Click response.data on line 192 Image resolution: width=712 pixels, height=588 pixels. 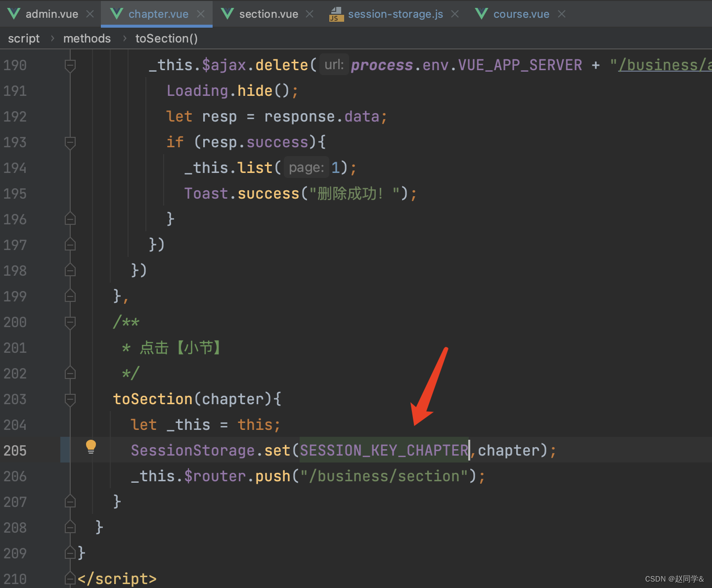click(322, 116)
